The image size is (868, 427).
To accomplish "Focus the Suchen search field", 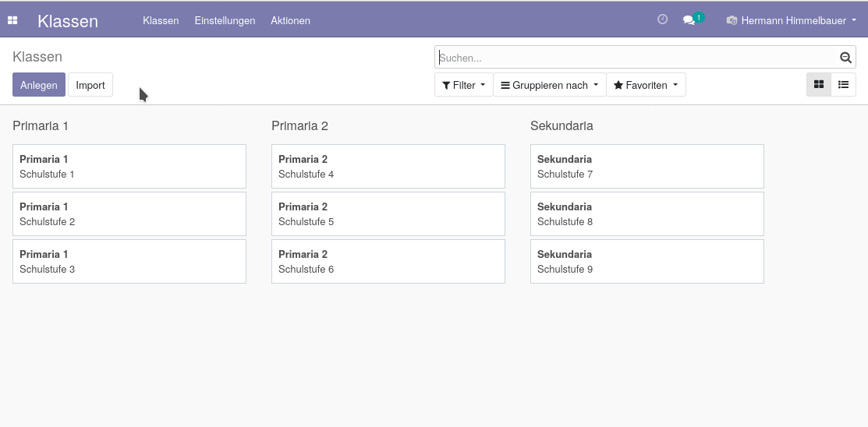I will coord(636,57).
